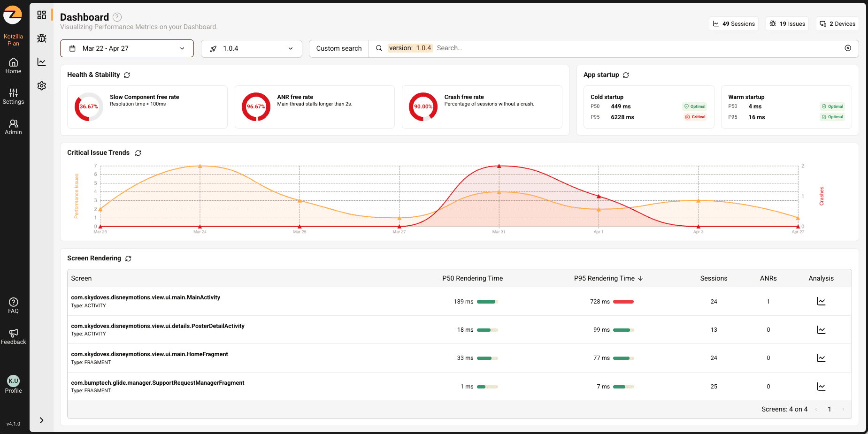This screenshot has width=868, height=434.
Task: Select the HomeFragment screen name
Action: 149,354
